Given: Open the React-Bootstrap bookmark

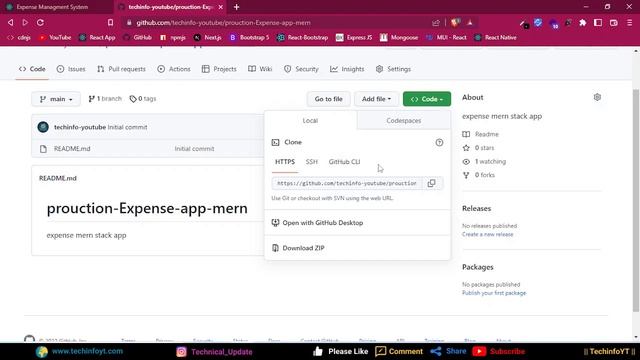Looking at the screenshot, I should point(303,38).
